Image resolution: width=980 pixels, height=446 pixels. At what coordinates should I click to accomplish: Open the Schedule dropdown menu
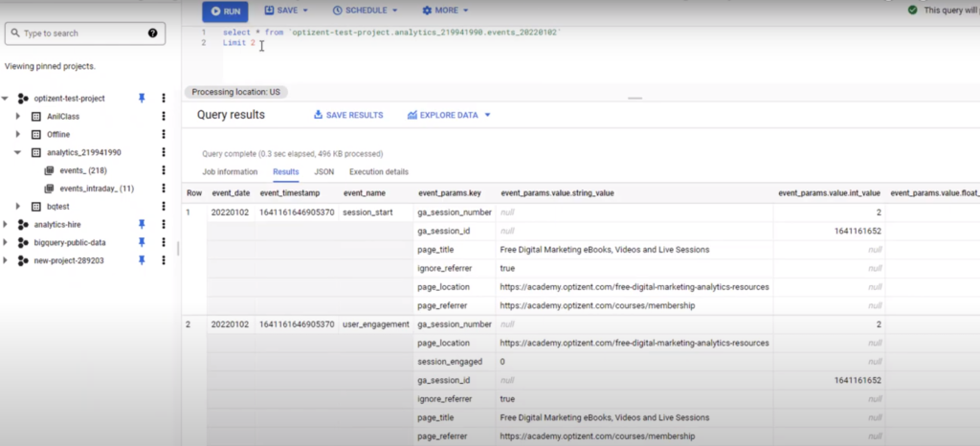[x=366, y=11]
